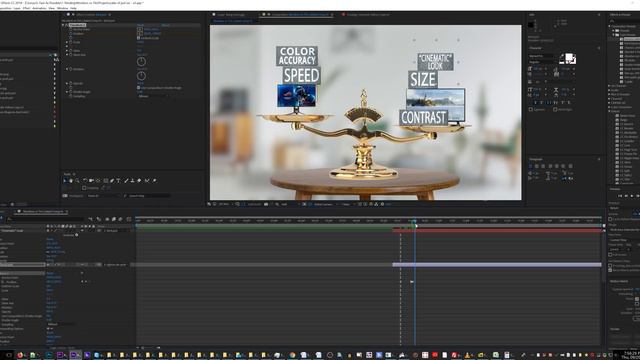Click fill color swatch in Character panel

click(569, 57)
